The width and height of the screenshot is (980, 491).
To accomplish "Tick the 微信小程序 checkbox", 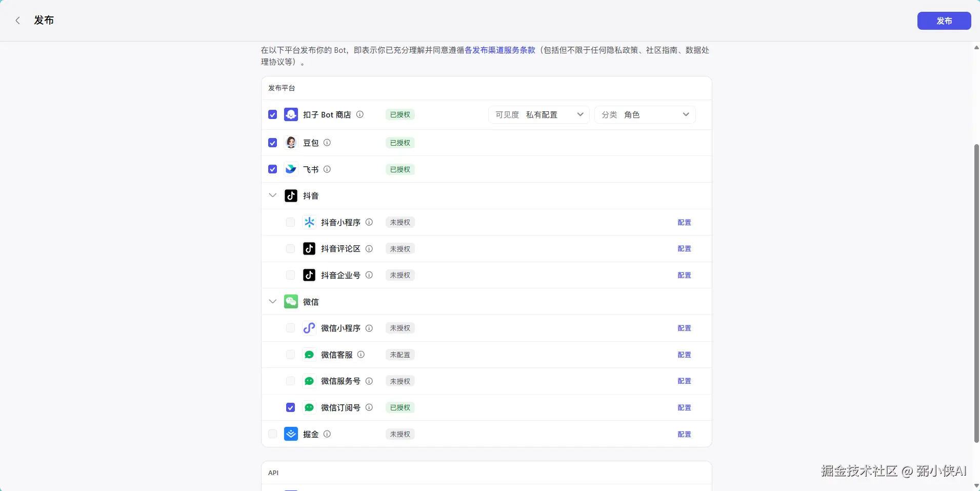I will click(x=290, y=328).
